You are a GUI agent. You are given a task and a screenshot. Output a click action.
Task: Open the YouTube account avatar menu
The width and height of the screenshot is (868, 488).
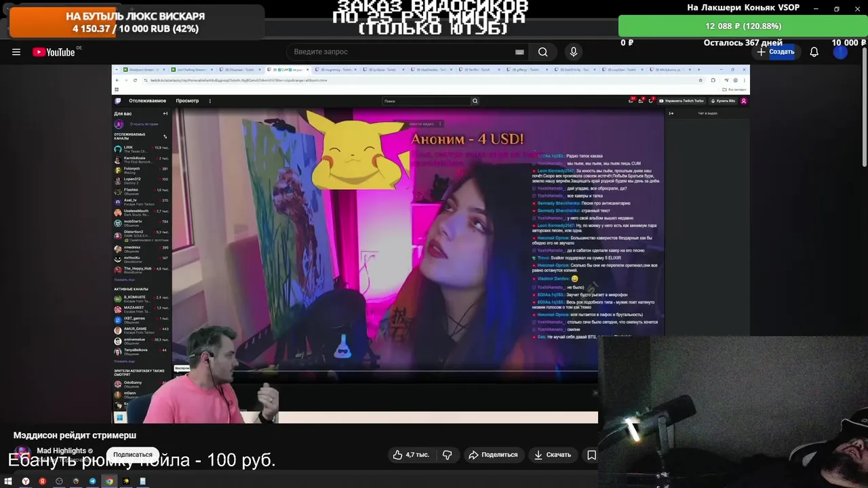click(841, 52)
